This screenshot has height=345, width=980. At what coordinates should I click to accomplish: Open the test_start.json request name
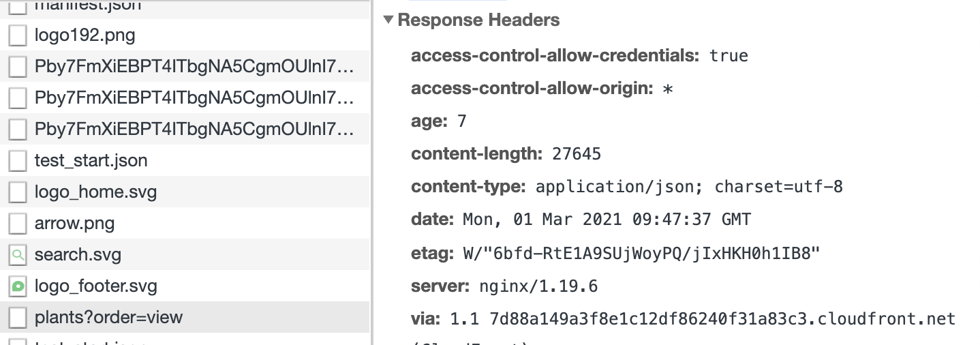click(x=91, y=161)
